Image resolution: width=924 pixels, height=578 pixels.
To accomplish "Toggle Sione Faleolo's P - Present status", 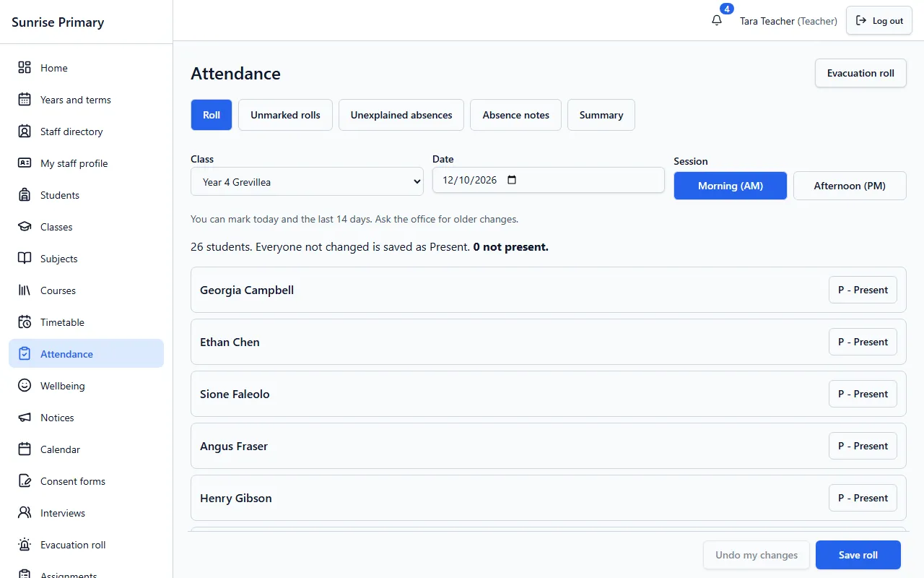I will [863, 394].
